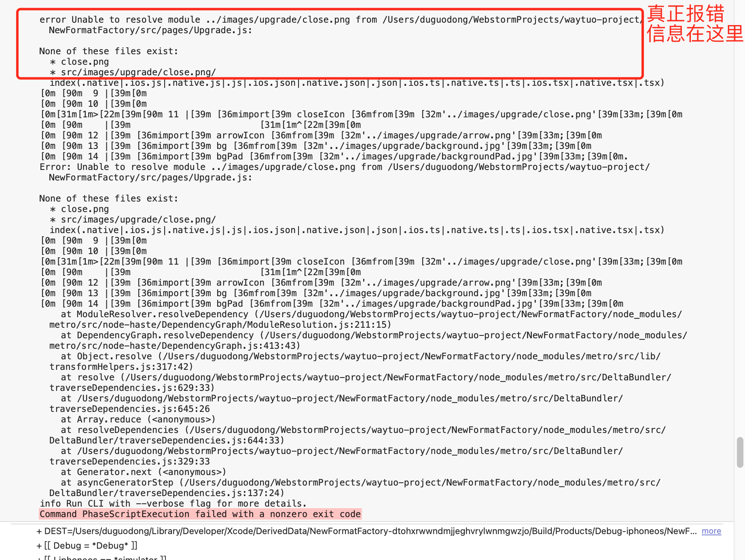745x560 pixels.
Task: Select the "+ DEST=/Users/duguodong" log line
Action: 366,531
